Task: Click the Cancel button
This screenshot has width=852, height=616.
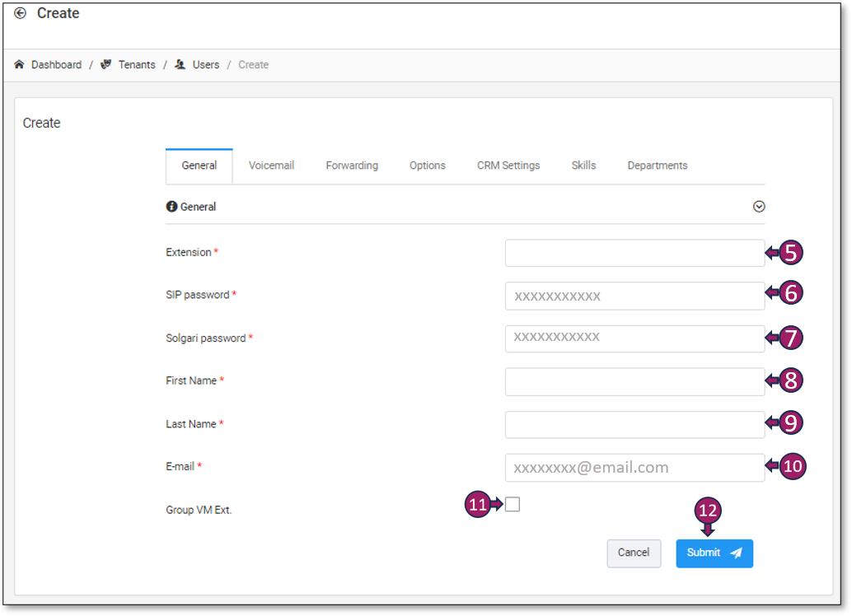Action: [634, 553]
